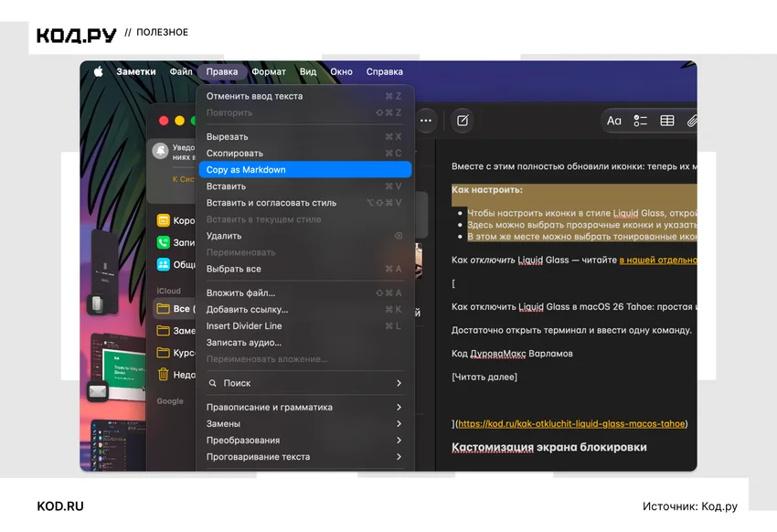Screen dimensions: 777x532
Task: Choose Вставить from the menu
Action: click(304, 186)
